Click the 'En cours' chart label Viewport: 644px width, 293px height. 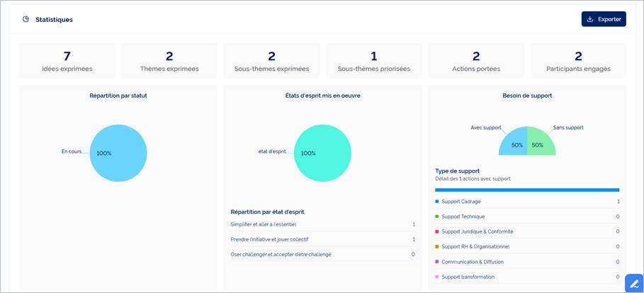click(x=72, y=151)
